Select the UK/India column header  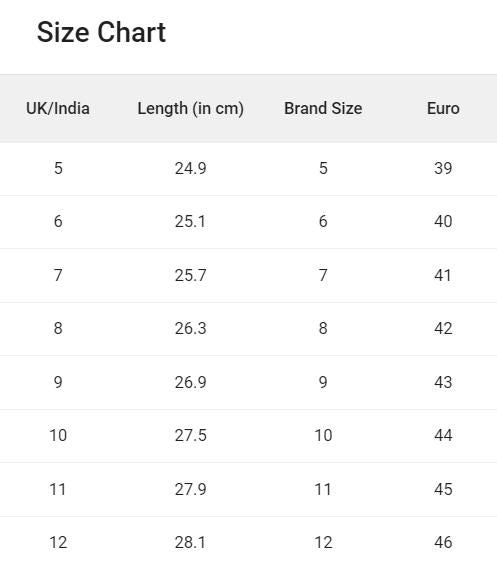[58, 109]
